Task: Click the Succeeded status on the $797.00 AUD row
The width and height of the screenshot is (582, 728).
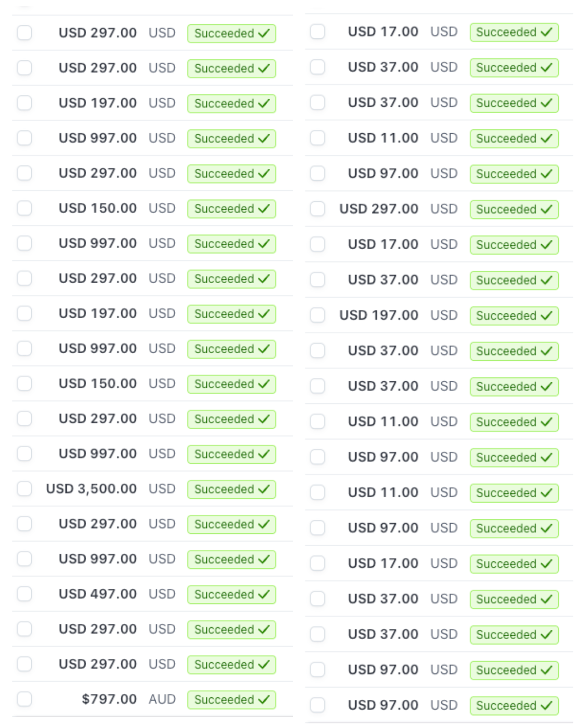Action: [232, 699]
